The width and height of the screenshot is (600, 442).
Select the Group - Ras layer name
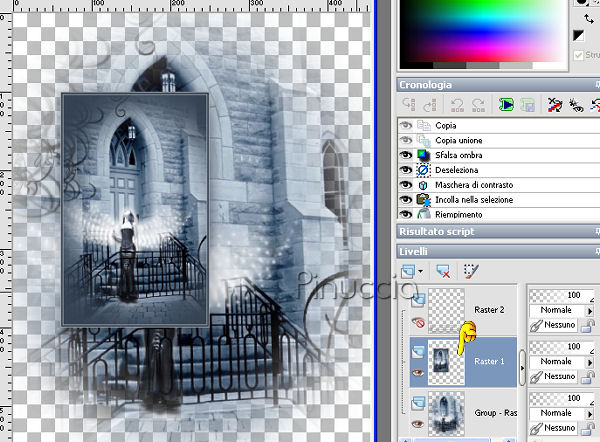click(x=496, y=413)
